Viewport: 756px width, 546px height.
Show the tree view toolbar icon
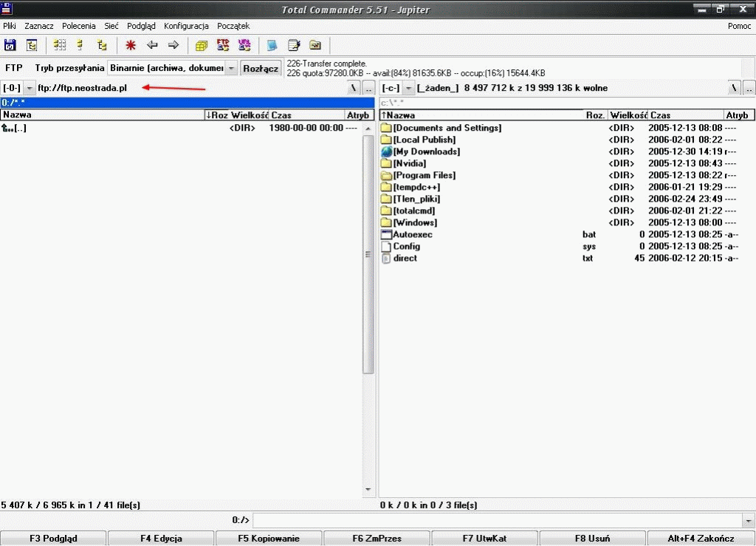[102, 45]
